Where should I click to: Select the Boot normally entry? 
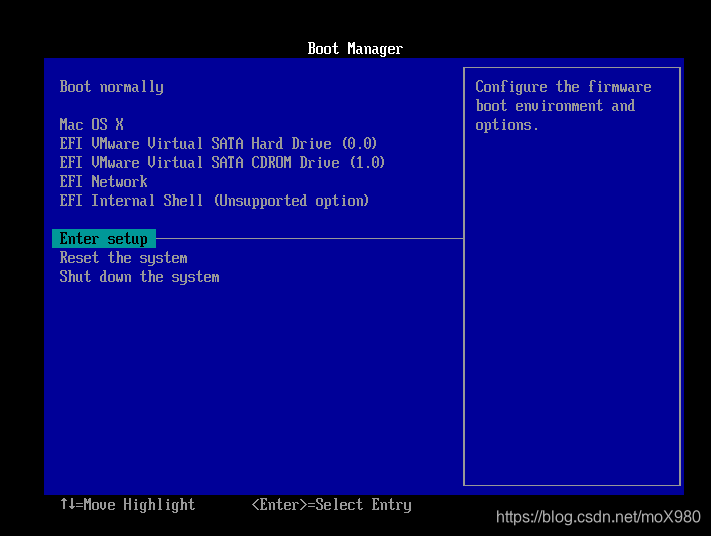112,87
